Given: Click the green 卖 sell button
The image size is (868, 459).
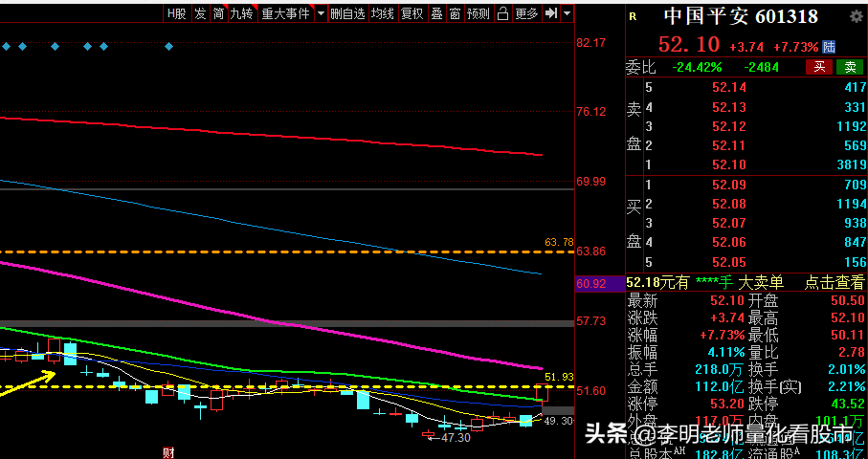Looking at the screenshot, I should pyautogui.click(x=850, y=67).
